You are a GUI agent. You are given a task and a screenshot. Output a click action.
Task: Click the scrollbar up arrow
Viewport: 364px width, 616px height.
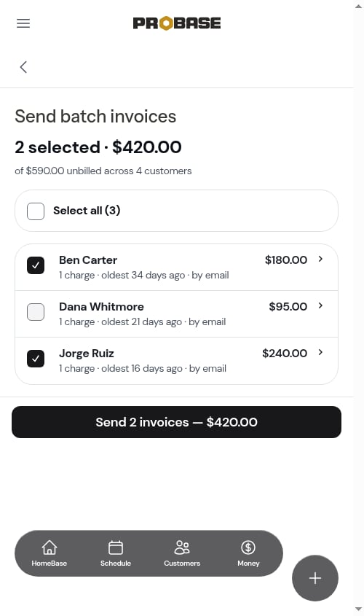pos(358,6)
